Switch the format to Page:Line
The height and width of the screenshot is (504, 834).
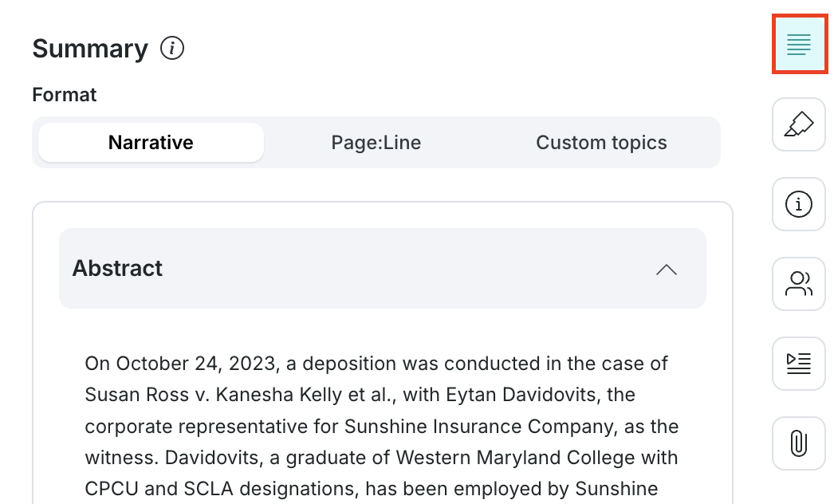click(x=376, y=142)
